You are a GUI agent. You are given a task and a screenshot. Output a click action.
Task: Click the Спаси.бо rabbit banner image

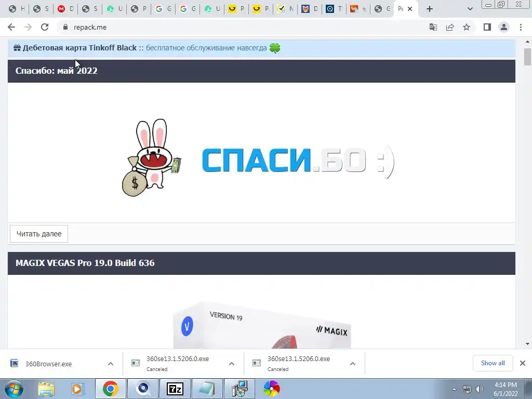tap(258, 158)
